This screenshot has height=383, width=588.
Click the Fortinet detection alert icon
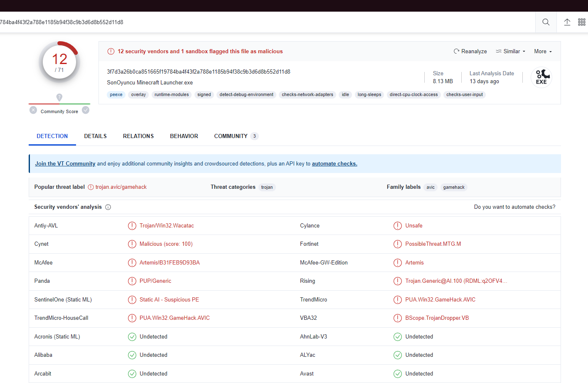[398, 244]
